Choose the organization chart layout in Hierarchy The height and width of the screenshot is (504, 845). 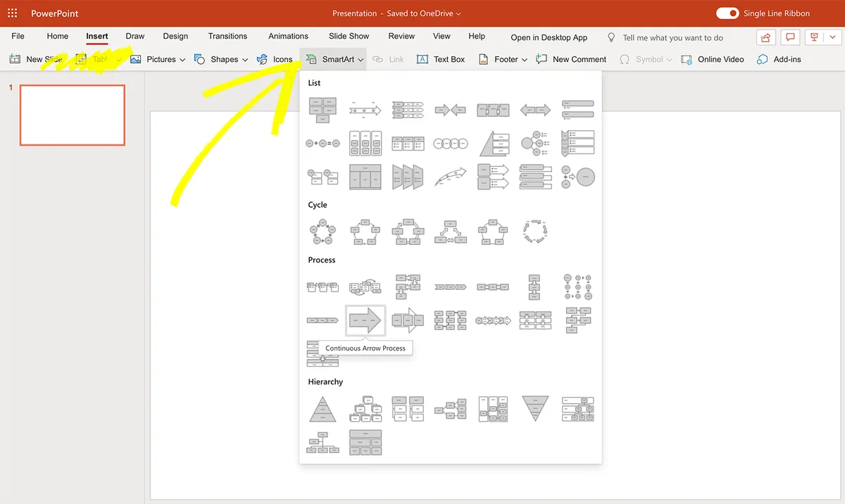click(x=323, y=442)
